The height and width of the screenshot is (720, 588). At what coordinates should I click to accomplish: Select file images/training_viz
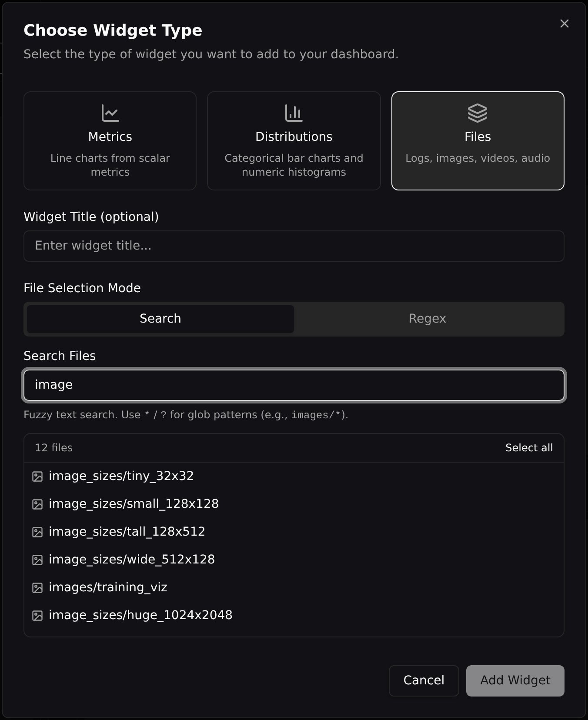tap(294, 587)
